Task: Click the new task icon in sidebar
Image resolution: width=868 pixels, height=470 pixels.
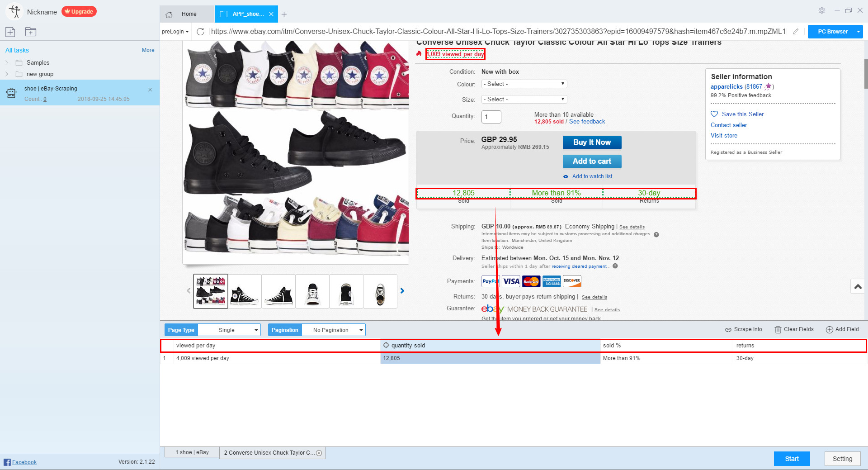Action: [10, 32]
